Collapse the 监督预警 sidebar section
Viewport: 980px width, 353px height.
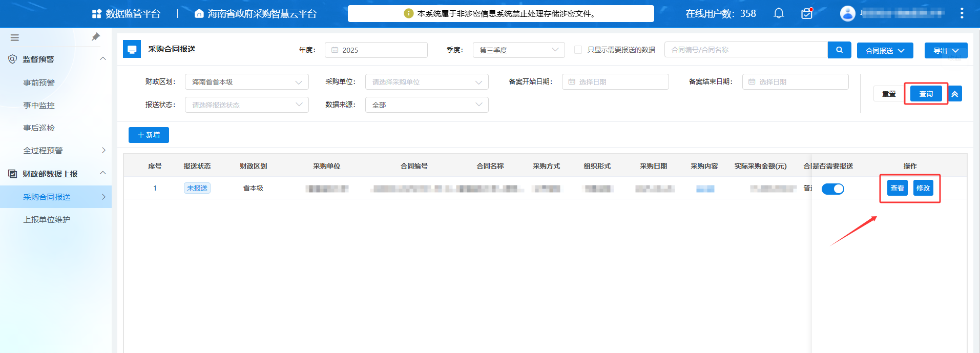(102, 59)
